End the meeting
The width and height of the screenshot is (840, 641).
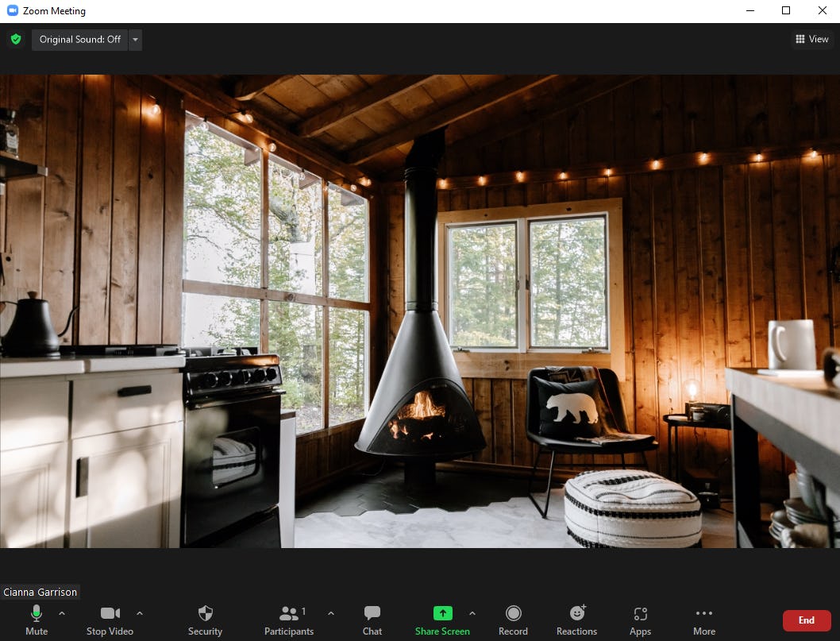pyautogui.click(x=807, y=620)
